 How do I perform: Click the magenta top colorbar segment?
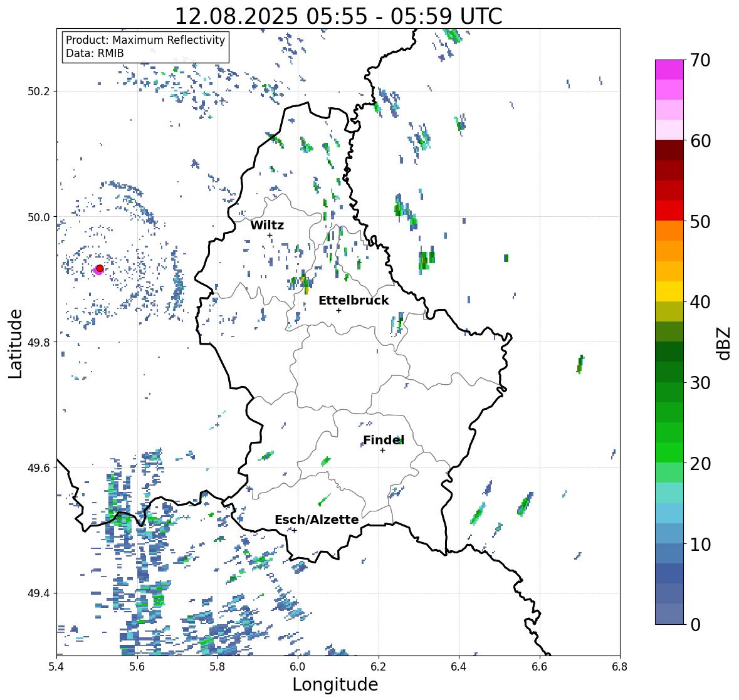coord(669,70)
